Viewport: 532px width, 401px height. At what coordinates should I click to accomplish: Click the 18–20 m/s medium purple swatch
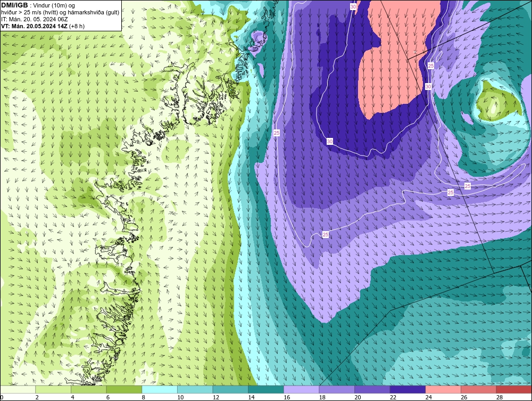[x=337, y=389]
